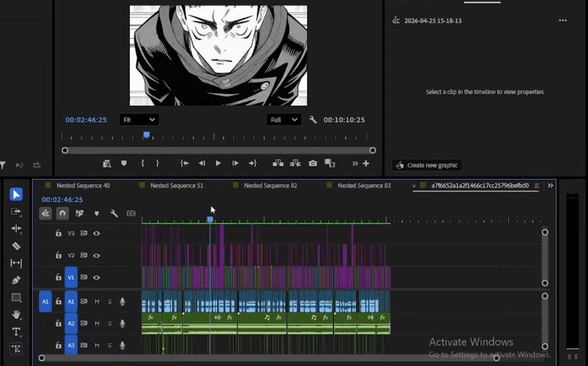Toggle insert sequences as nests button
This screenshot has width=588, height=366.
coord(46,213)
